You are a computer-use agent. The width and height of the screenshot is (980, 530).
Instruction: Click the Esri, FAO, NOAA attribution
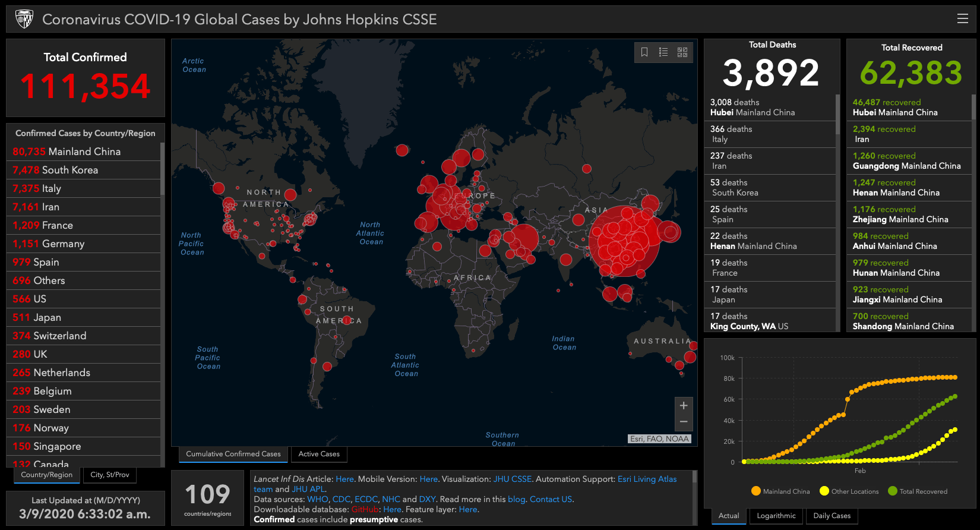(x=659, y=438)
